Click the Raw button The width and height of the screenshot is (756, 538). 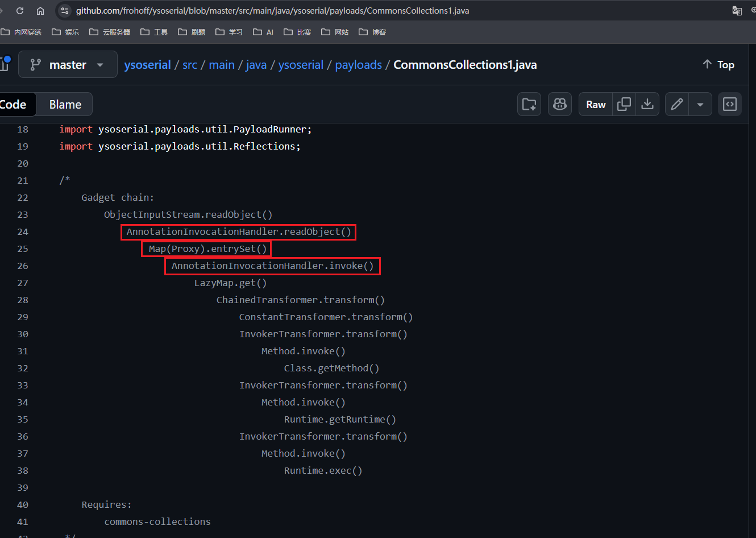click(x=596, y=104)
